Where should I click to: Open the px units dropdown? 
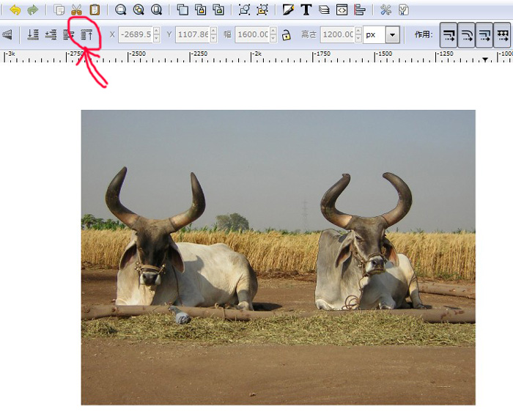tap(392, 34)
